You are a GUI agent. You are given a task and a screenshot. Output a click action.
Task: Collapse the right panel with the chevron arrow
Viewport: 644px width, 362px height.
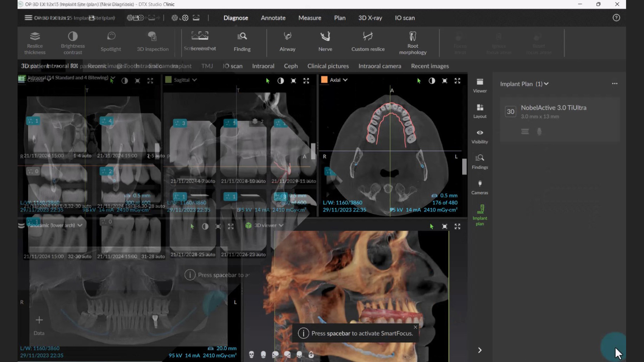(x=480, y=350)
